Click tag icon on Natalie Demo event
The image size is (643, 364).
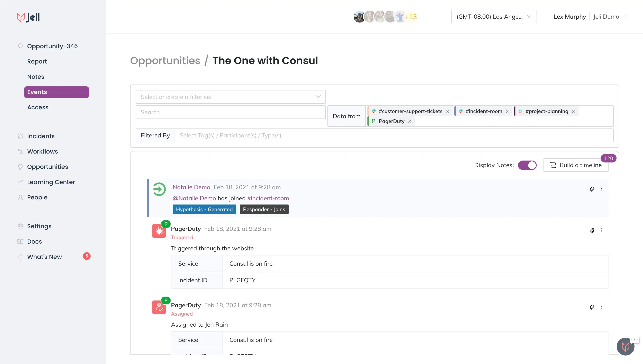point(592,189)
